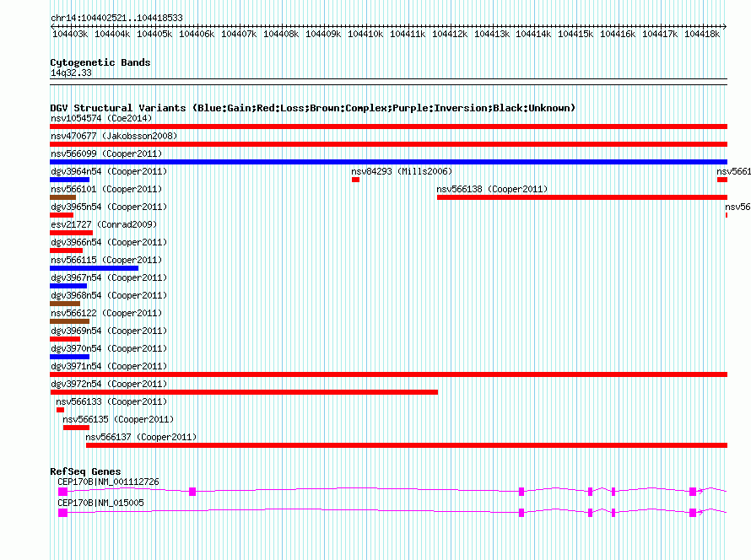This screenshot has width=751, height=560.
Task: Click the nsv566138 (Cooper2011) label
Action: (x=492, y=189)
